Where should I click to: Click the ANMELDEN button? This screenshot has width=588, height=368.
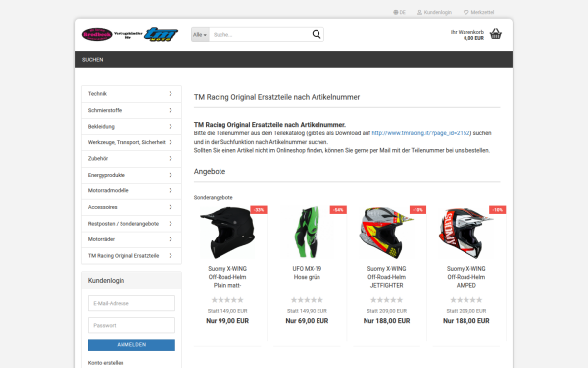131,344
